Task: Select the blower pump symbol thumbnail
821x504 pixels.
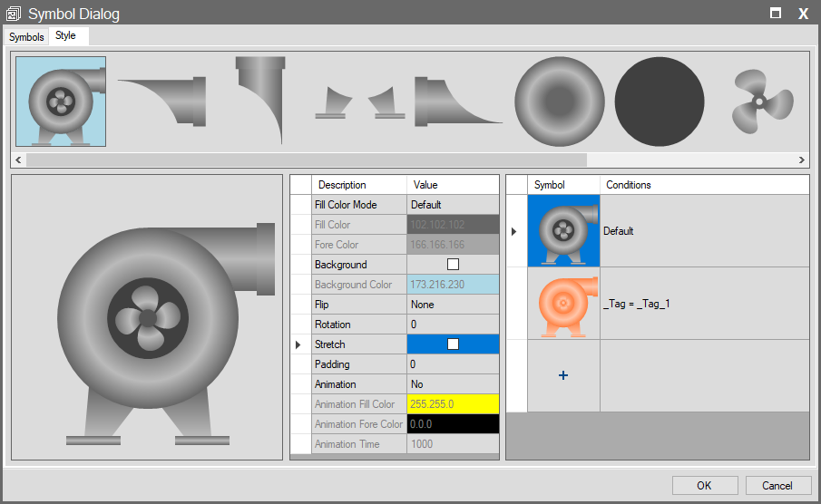Action: [x=61, y=102]
